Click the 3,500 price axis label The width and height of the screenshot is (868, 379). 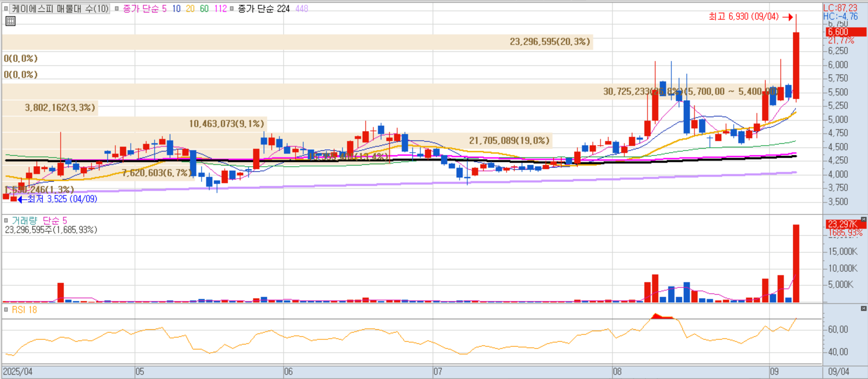tap(838, 202)
